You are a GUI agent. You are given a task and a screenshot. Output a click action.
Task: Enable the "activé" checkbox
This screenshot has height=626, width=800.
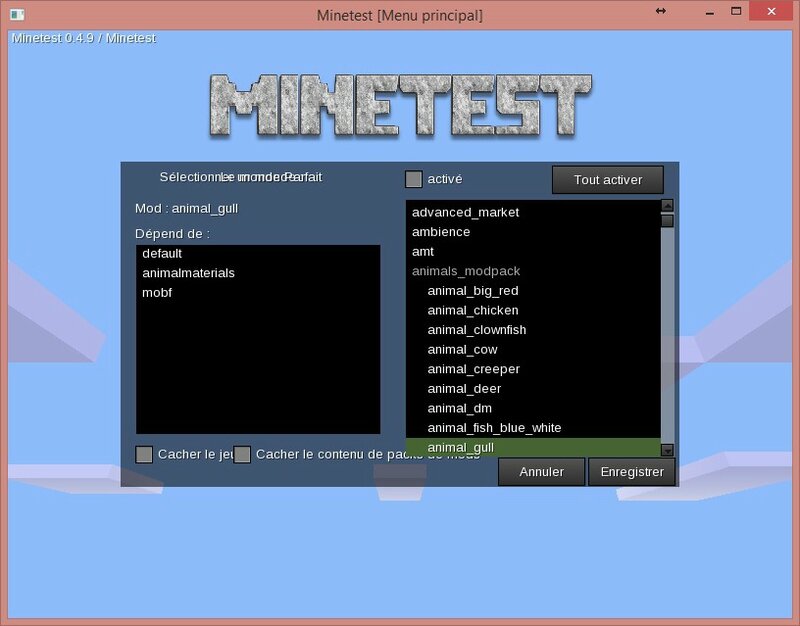click(x=413, y=179)
